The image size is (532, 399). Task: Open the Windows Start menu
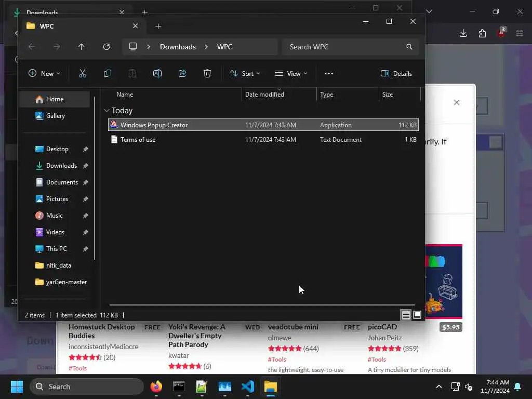pos(17,387)
